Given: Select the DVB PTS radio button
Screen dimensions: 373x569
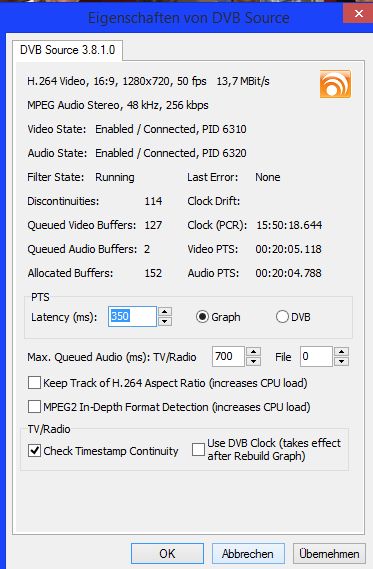Looking at the screenshot, I should tap(282, 317).
